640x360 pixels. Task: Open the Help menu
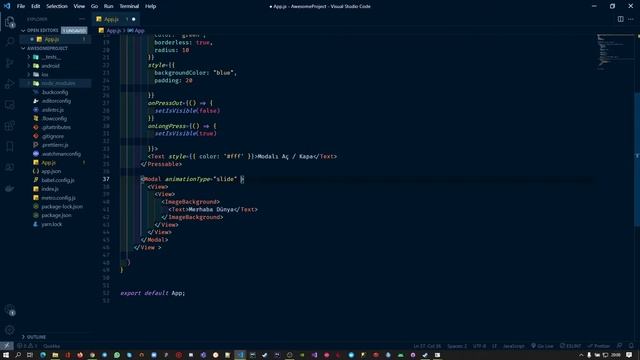[x=151, y=6]
